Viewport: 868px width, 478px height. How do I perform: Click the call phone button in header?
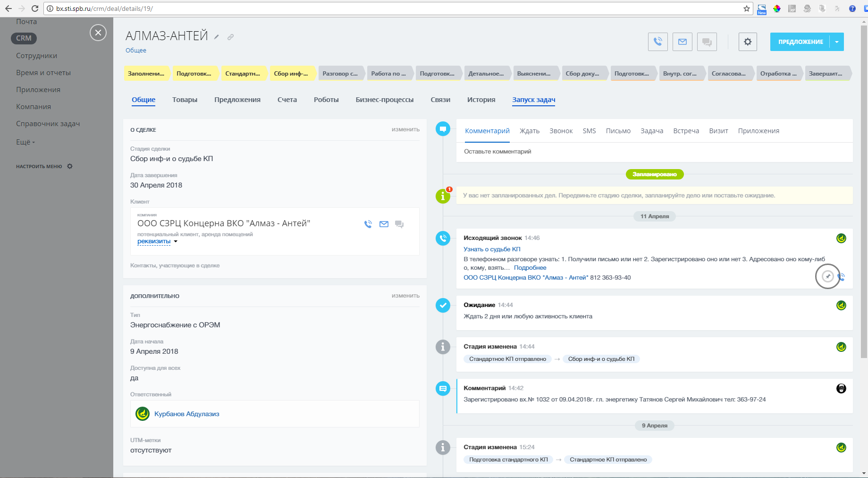pos(658,42)
